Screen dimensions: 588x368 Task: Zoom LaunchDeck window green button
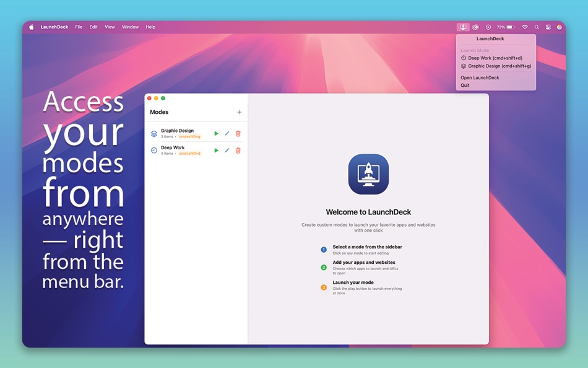[x=163, y=99]
